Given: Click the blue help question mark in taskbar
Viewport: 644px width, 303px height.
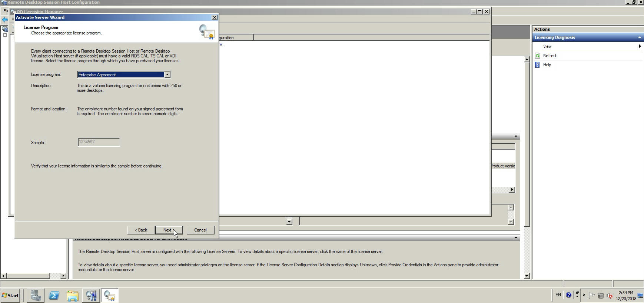Looking at the screenshot, I should [568, 295].
